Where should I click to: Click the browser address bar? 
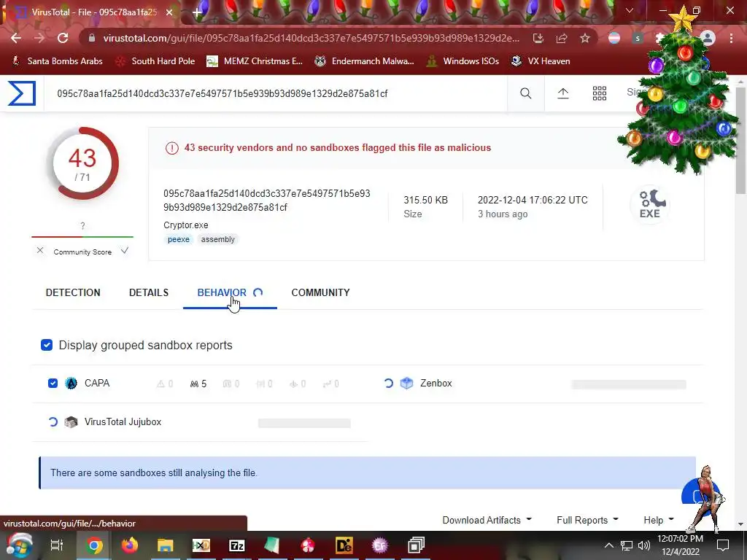tap(311, 38)
